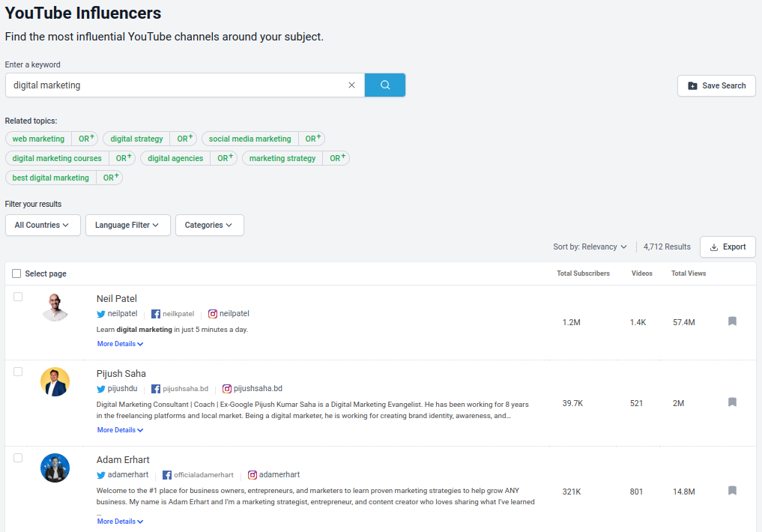This screenshot has width=762, height=532.
Task: Click the blue search magnifier button
Action: click(385, 85)
